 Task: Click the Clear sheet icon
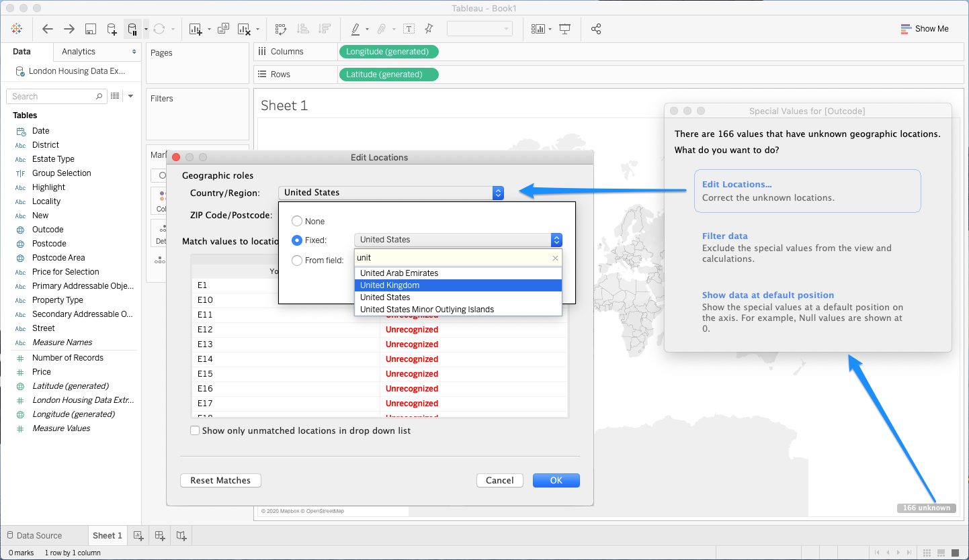(244, 29)
